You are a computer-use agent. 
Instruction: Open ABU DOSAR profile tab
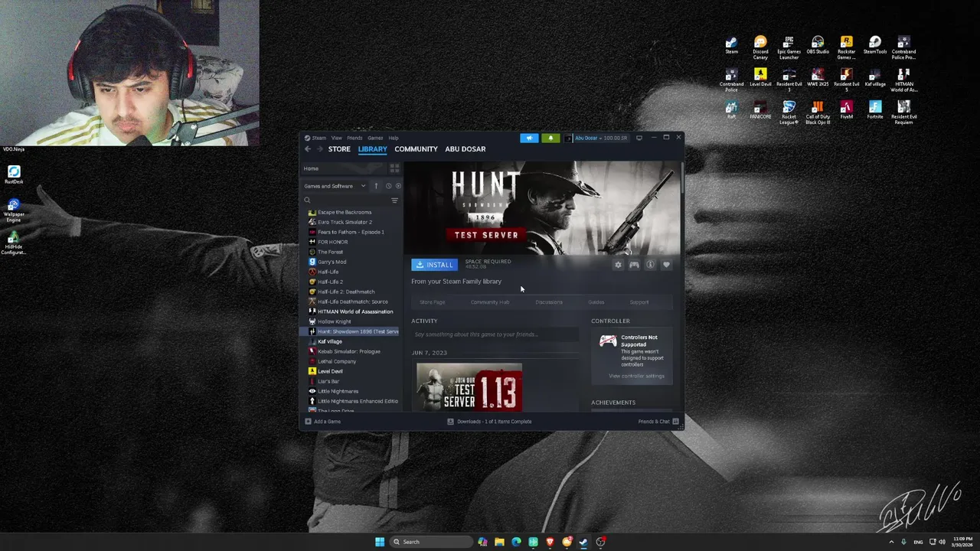(465, 149)
